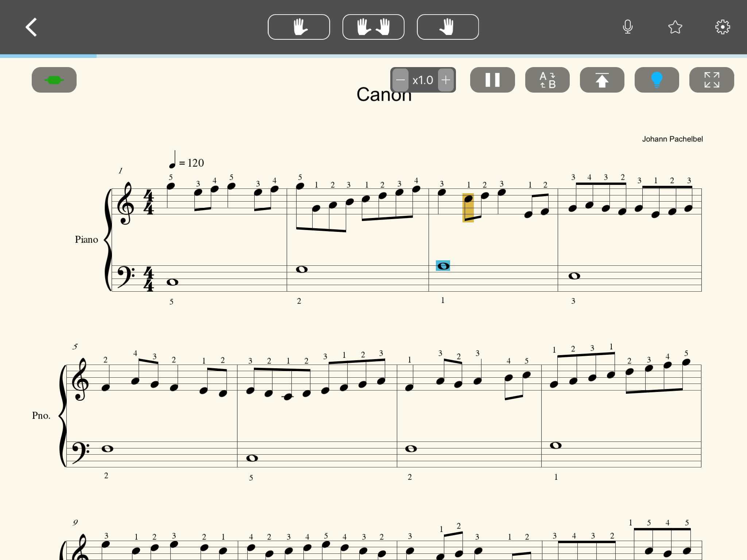Increase playback speed with plus button
Image resolution: width=747 pixels, height=560 pixels.
(x=446, y=80)
